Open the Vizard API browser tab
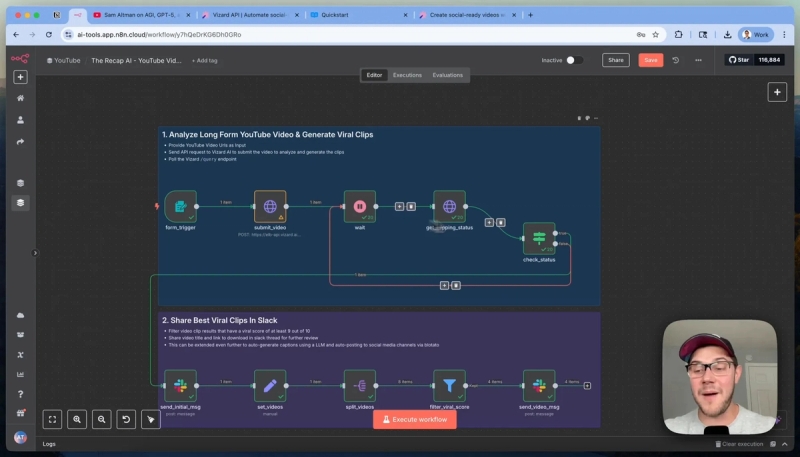800x457 pixels. [x=249, y=15]
